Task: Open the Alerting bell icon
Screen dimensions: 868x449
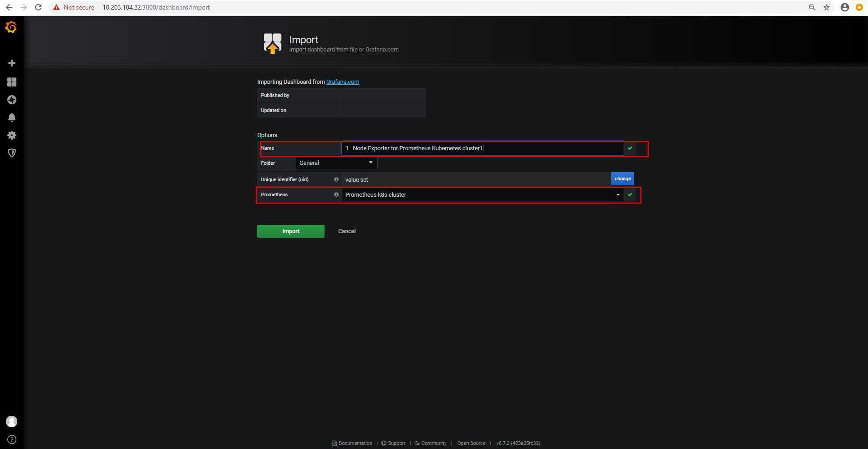Action: [12, 117]
